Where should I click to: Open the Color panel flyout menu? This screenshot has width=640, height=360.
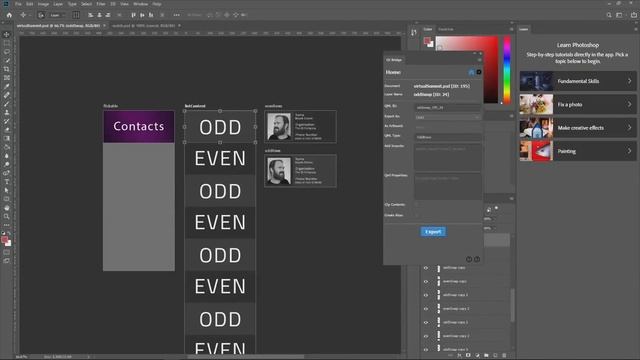point(511,29)
